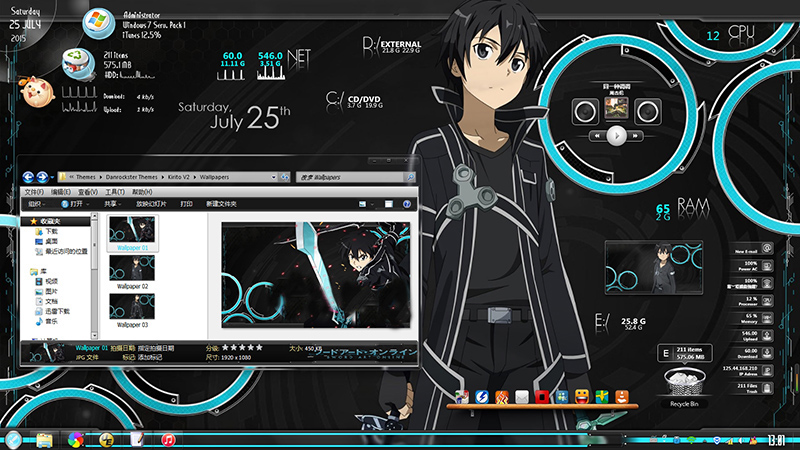This screenshot has width=800, height=450.
Task: Click the taskbar clock showing 13:01
Action: [x=776, y=440]
